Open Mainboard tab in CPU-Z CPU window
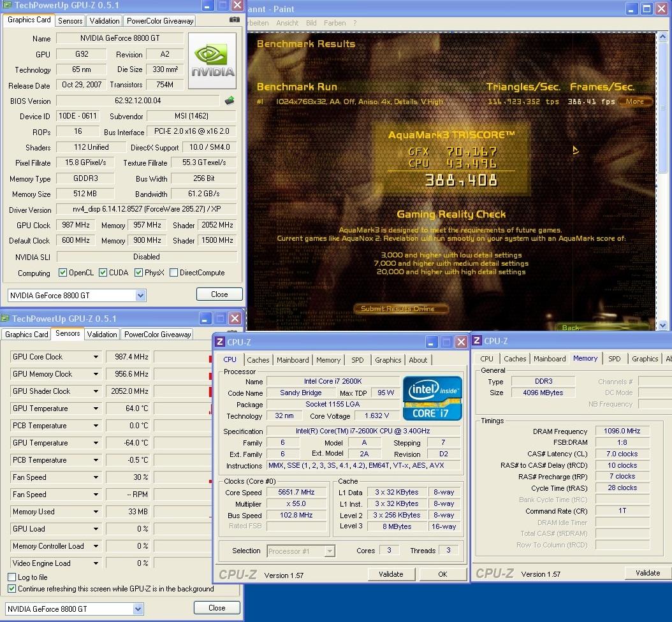This screenshot has width=672, height=622. tap(293, 360)
